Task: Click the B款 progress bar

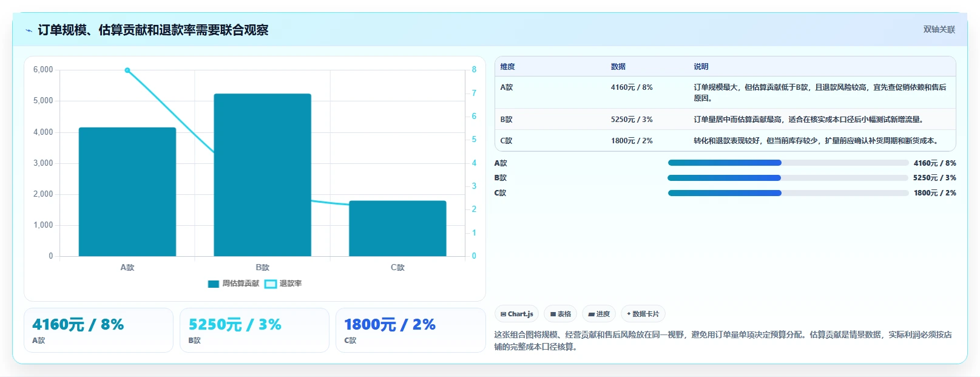Action: pos(788,178)
